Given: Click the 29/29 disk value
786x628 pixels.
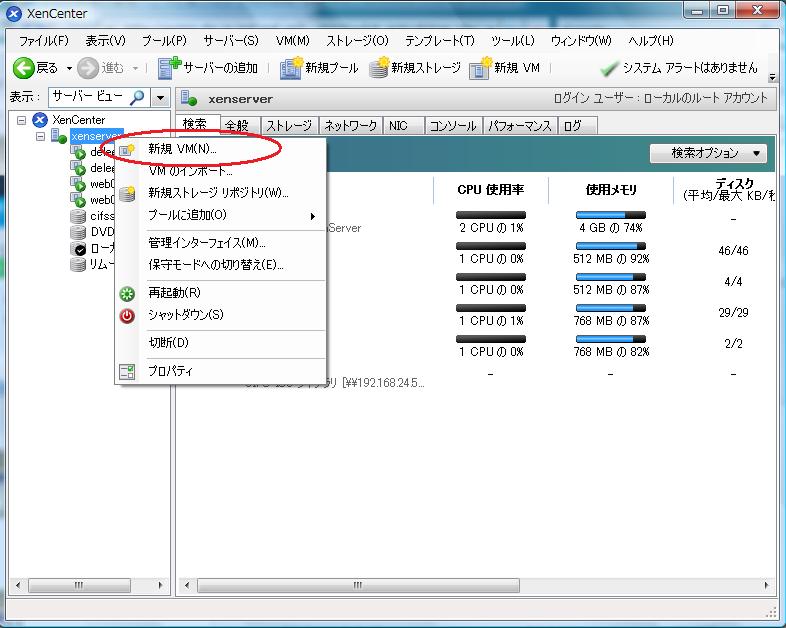Looking at the screenshot, I should (733, 313).
